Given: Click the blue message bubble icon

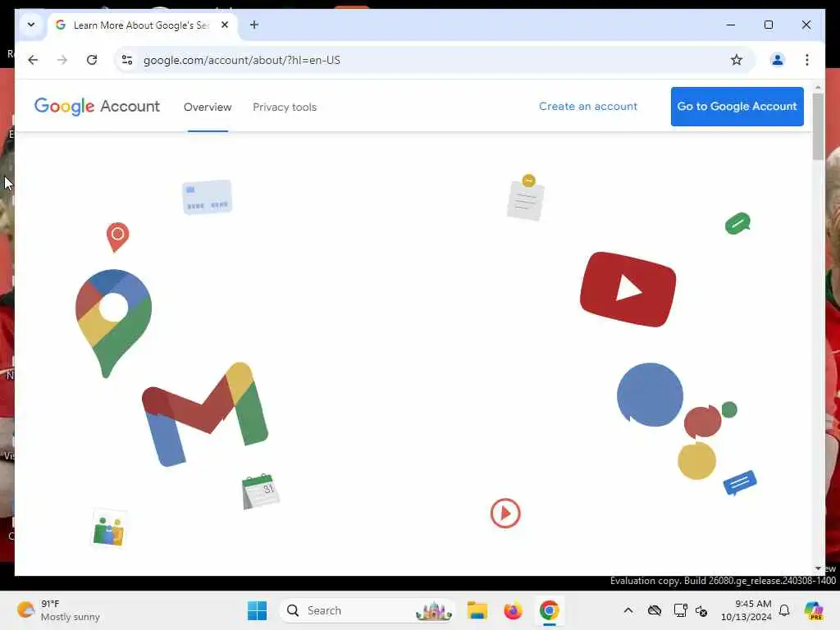Looking at the screenshot, I should tap(740, 482).
